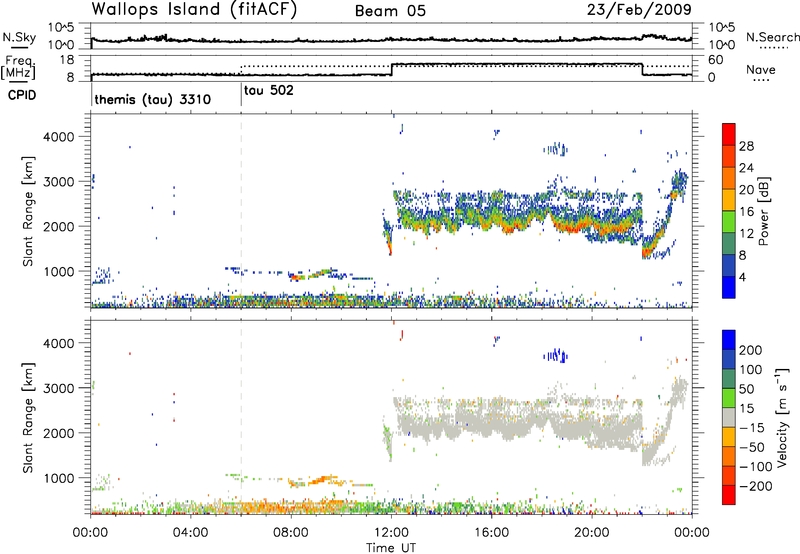The width and height of the screenshot is (800, 554).
Task: Click the '4000' tick of the power panel
Action: click(59, 137)
